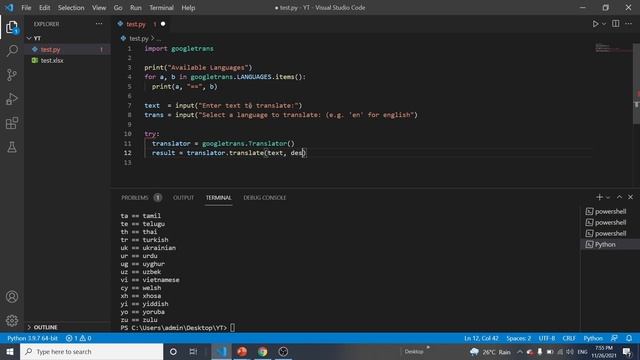Switch to the Terminal tab
The height and width of the screenshot is (360, 640).
(x=218, y=198)
